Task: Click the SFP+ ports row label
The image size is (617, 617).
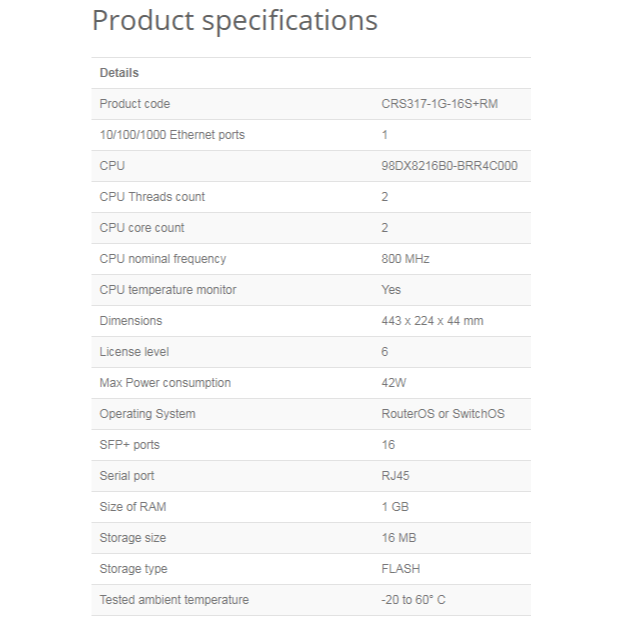Action: [x=129, y=445]
